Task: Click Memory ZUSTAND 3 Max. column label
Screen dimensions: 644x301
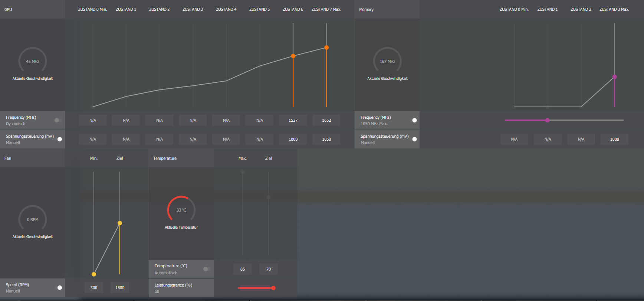Action: [615, 9]
